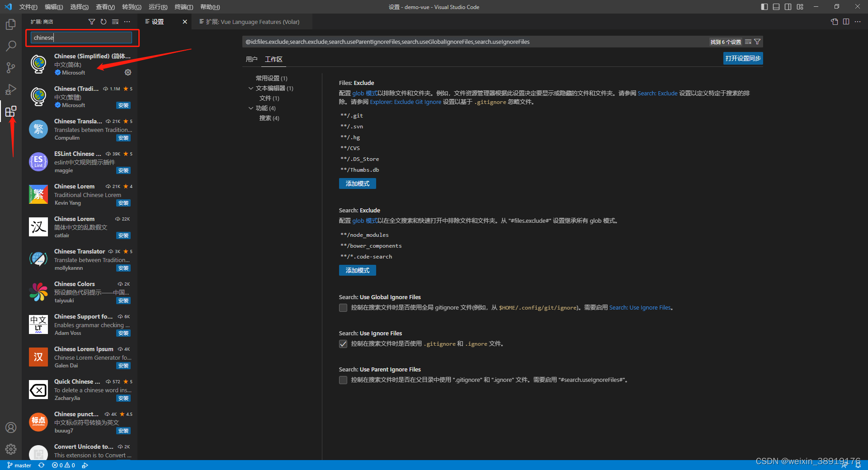Install Chinese (Traditional) language pack
The image size is (868, 470).
click(x=123, y=105)
